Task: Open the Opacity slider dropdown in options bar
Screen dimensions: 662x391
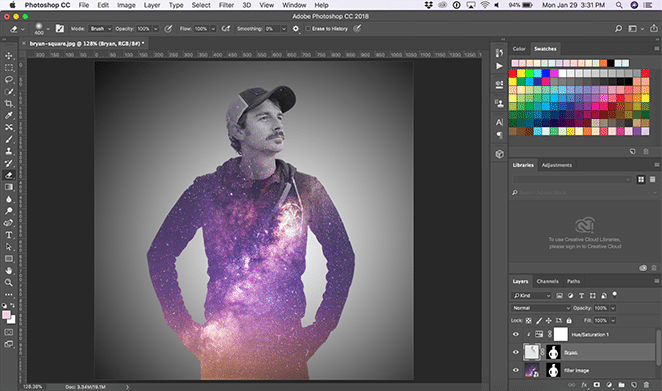Action: (155, 29)
